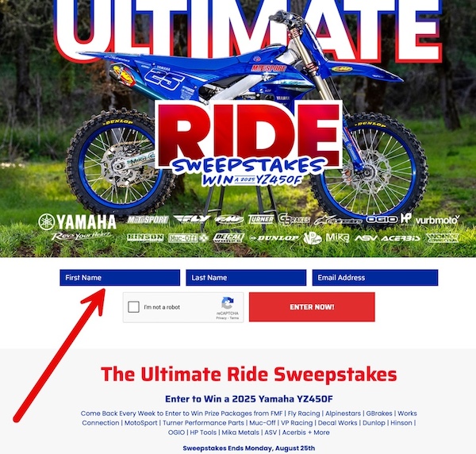The image size is (476, 454).
Task: Click the Dunlop sponsor logo
Action: [x=274, y=238]
